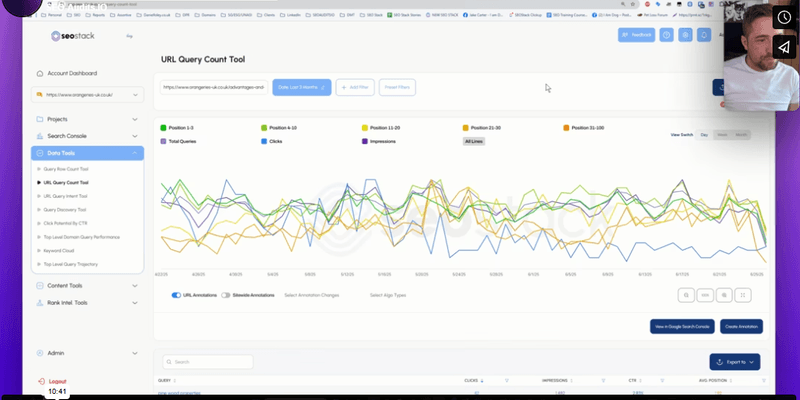Expand the Content Tools section chevron

point(135,286)
